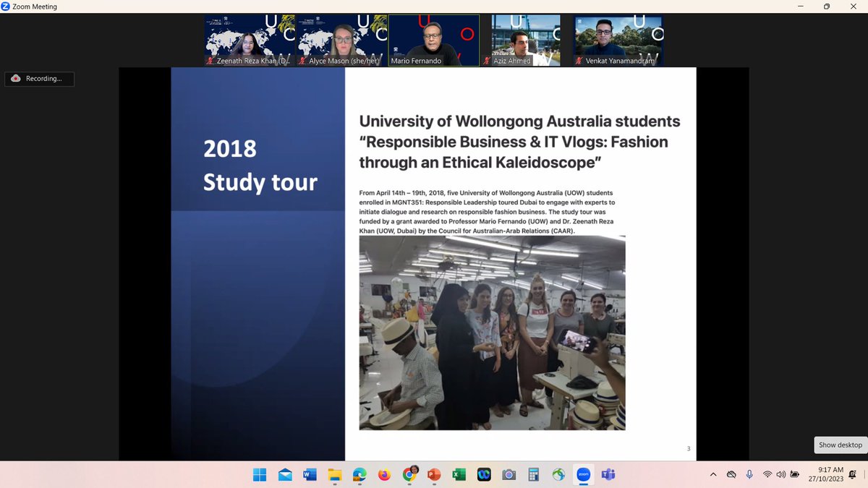Click the microphone icon in the system tray
The width and height of the screenshot is (868, 488).
(749, 474)
